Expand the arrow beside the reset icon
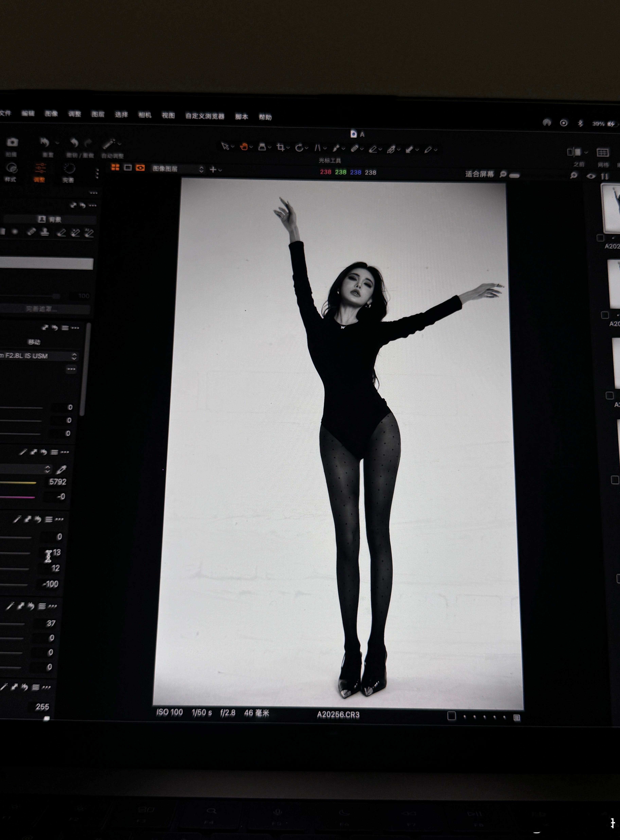The image size is (620, 840). [57, 143]
